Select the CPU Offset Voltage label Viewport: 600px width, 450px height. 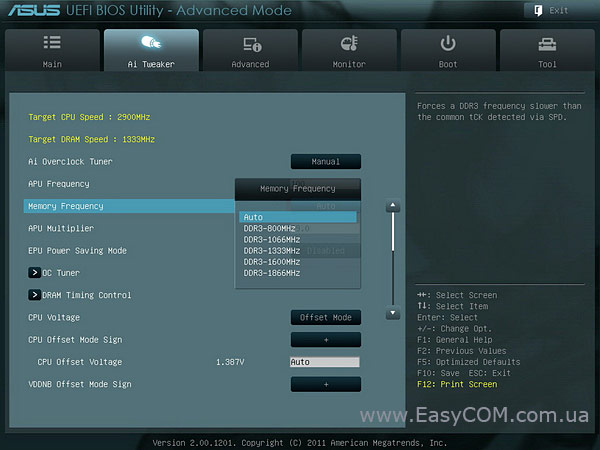[80, 362]
